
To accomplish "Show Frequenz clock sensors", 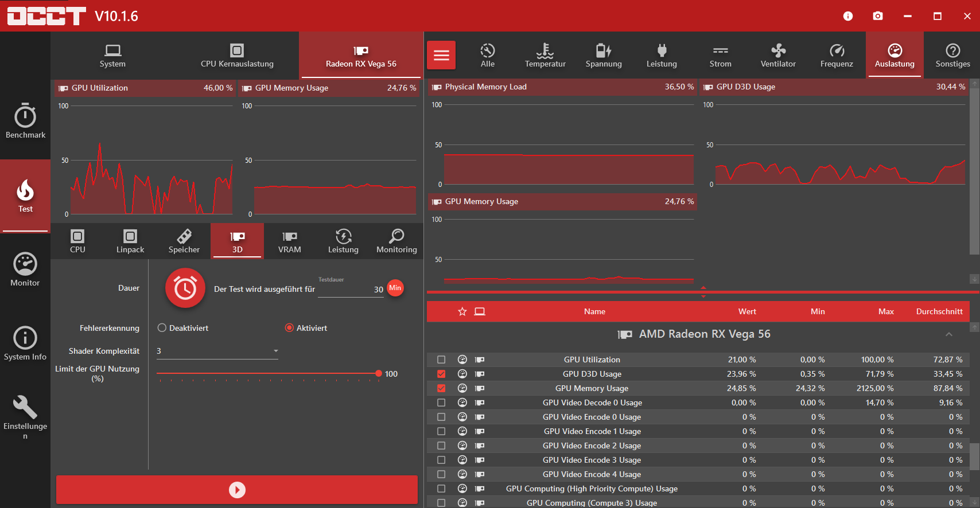I will [x=837, y=55].
